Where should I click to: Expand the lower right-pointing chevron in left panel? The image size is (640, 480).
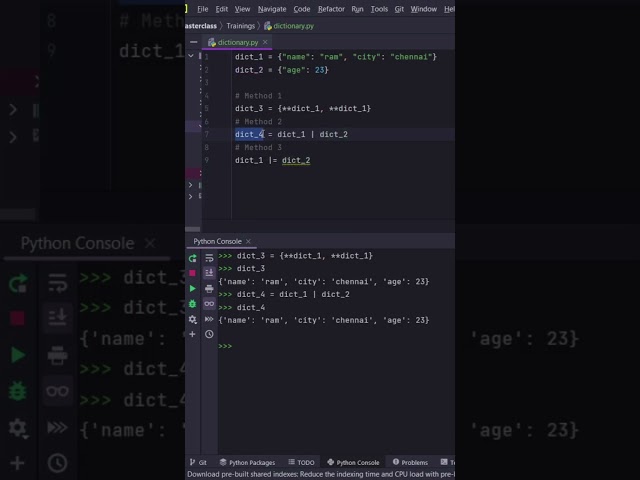[x=190, y=197]
